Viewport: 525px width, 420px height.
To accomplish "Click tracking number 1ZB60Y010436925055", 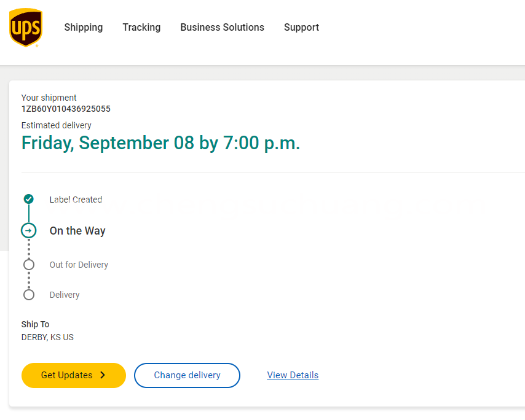I will point(66,109).
